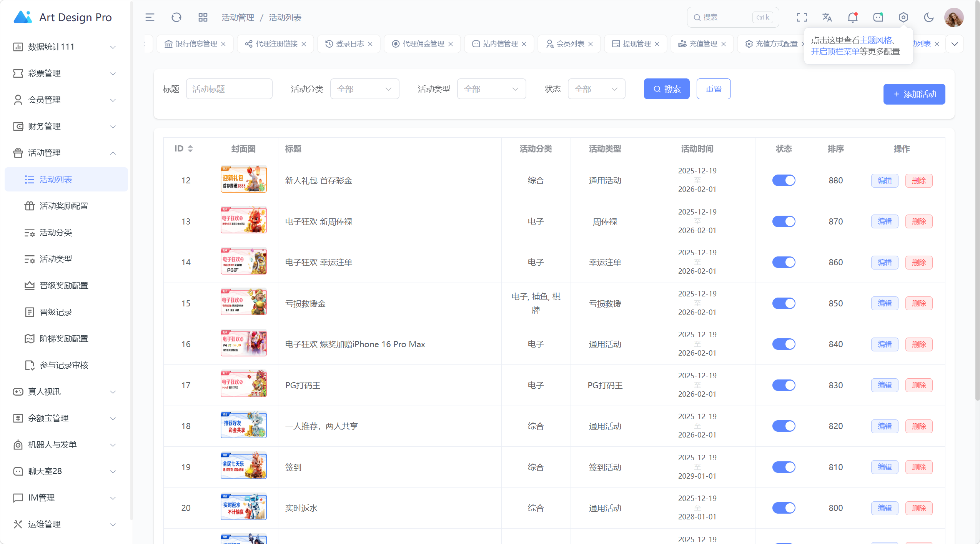
Task: Open cover thumbnail for ID 16
Action: (243, 343)
